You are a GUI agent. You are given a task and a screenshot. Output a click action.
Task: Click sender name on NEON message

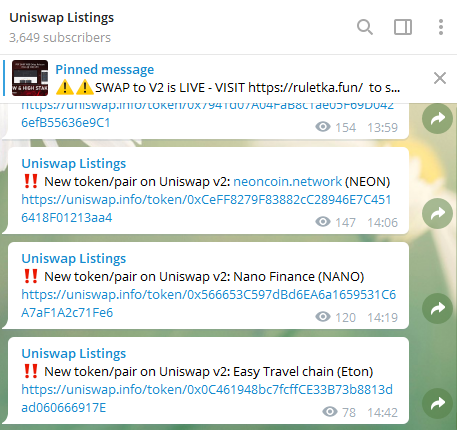pyautogui.click(x=74, y=164)
